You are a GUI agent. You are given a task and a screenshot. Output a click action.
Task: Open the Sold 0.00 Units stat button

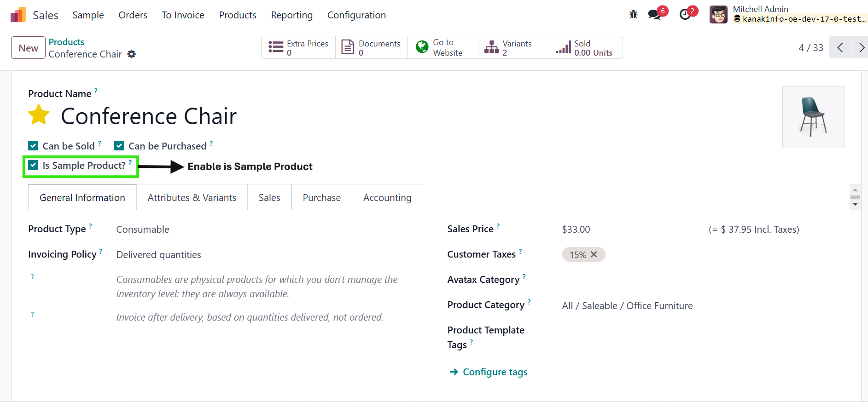[x=587, y=47]
